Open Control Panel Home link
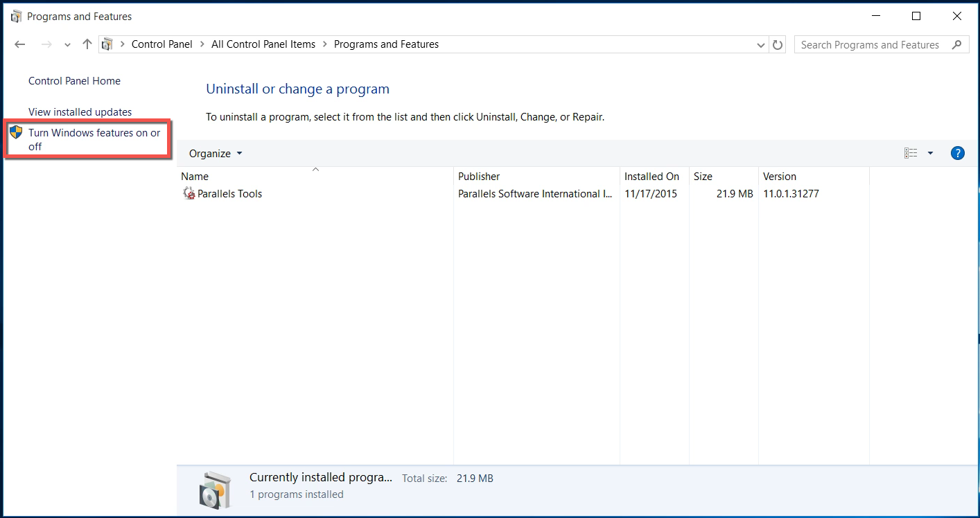Screen dimensions: 980x518 [74, 81]
